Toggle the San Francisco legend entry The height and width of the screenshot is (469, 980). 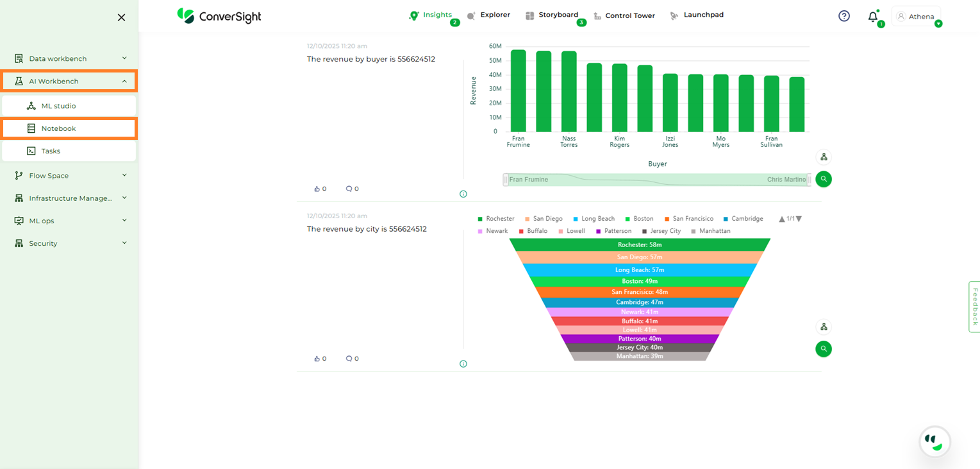tap(688, 219)
